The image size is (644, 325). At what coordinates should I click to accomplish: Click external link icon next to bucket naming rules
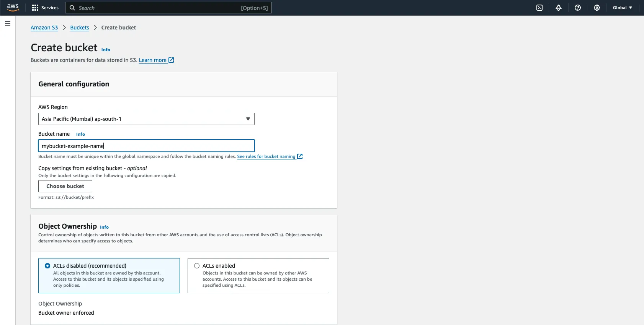click(300, 156)
